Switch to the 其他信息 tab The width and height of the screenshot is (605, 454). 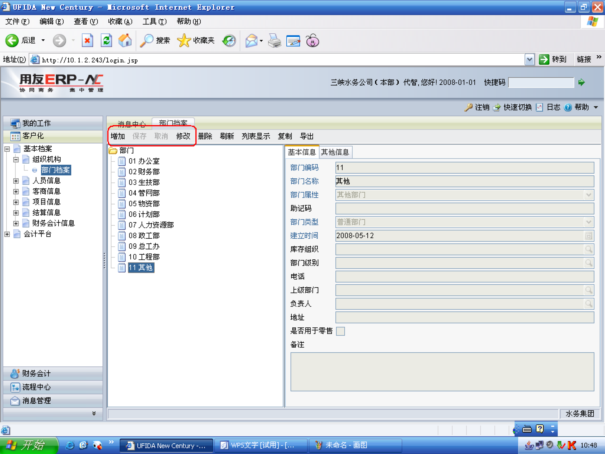335,152
